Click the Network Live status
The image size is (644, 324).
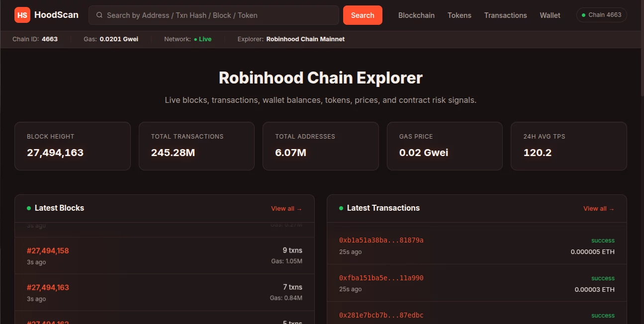pyautogui.click(x=203, y=39)
